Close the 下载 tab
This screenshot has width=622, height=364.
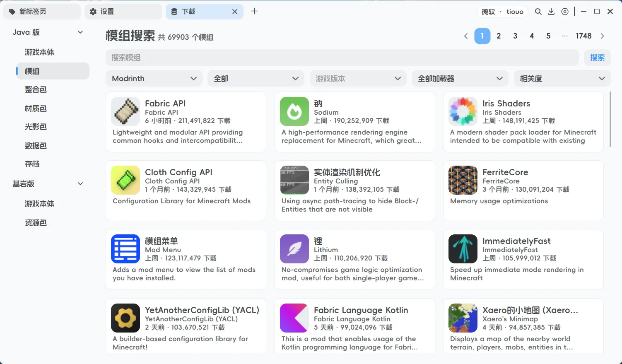click(235, 12)
